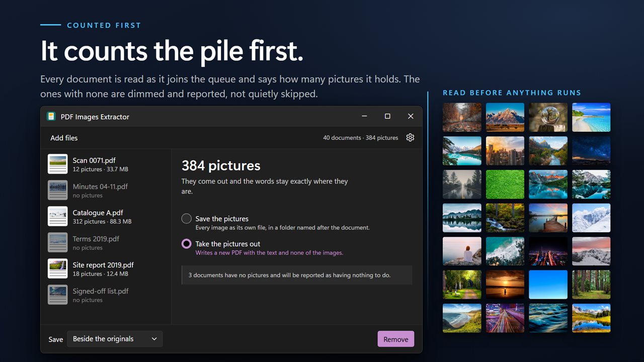This screenshot has height=362, width=644.
Task: Open the neon light trails thumbnail
Action: 505,318
